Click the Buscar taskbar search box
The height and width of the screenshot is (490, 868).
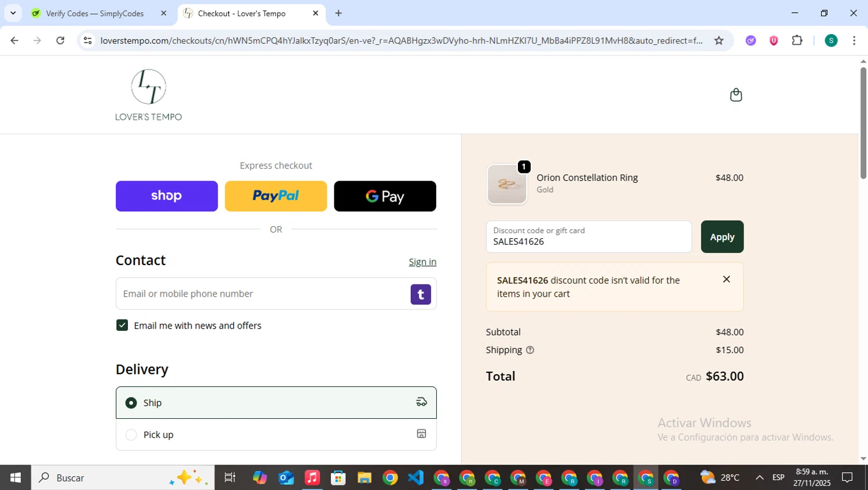[x=123, y=478]
